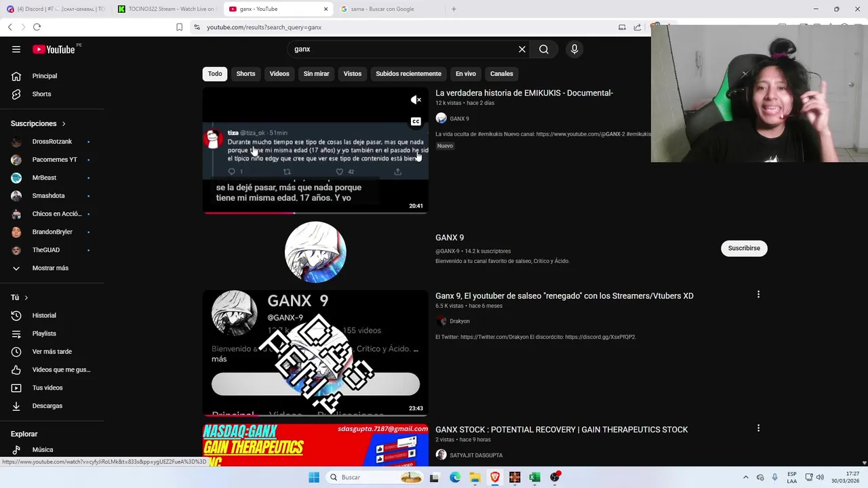The width and height of the screenshot is (868, 488).
Task: Open the Brave browser taskbar icon
Action: (x=495, y=477)
